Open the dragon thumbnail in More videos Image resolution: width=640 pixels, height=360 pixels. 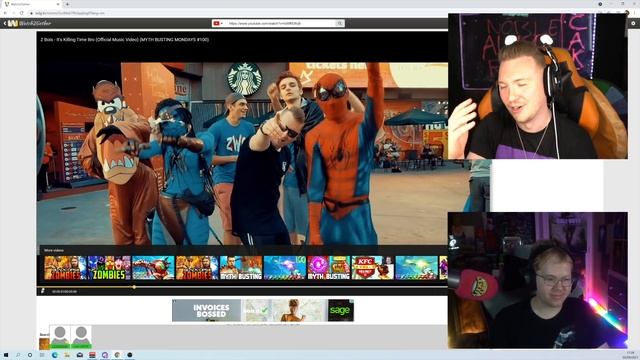point(153,268)
